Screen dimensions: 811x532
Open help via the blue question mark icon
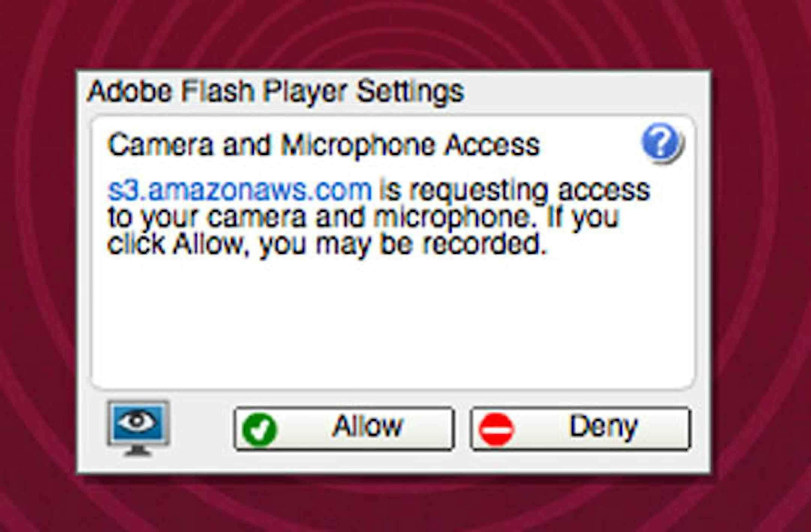click(x=662, y=144)
